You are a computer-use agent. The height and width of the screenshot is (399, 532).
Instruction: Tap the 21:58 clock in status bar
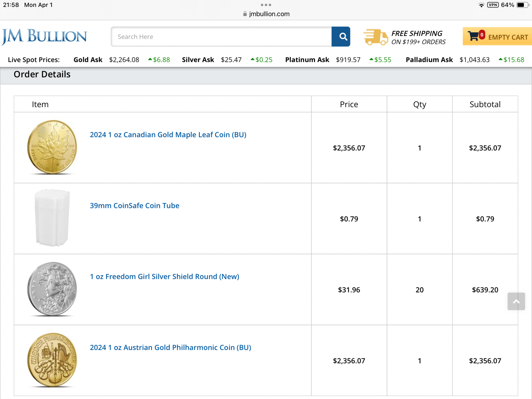click(11, 5)
